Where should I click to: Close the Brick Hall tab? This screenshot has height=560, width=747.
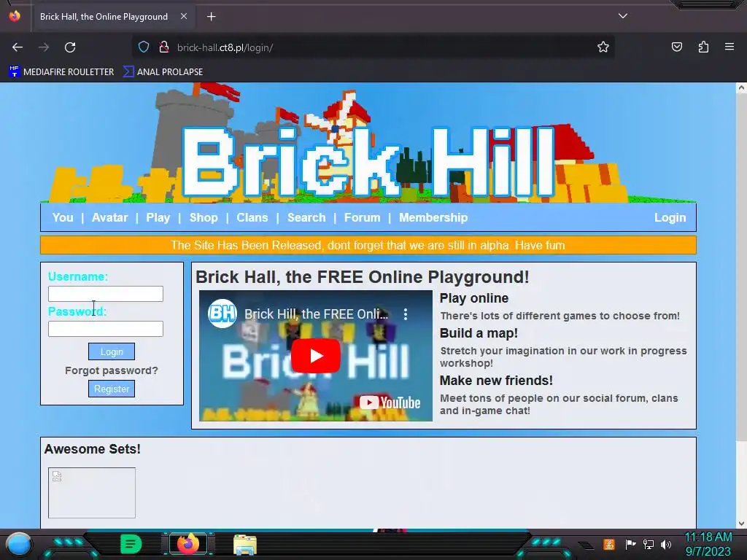[x=183, y=16]
